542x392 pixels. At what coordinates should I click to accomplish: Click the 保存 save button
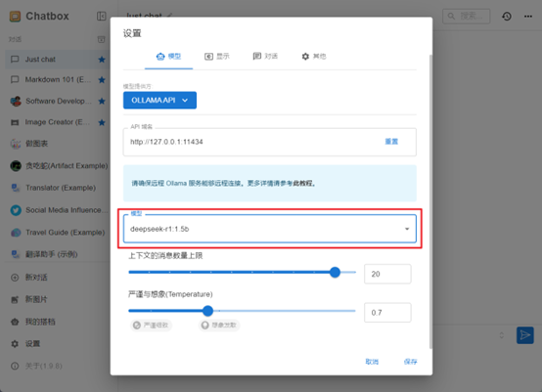tap(410, 362)
